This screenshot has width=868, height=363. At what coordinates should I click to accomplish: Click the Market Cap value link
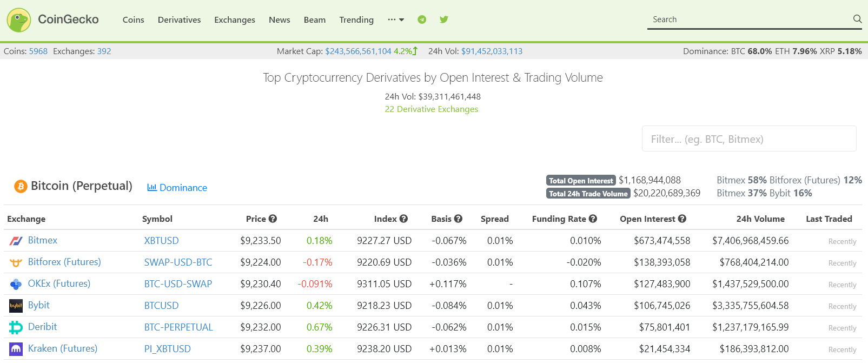[x=358, y=51]
